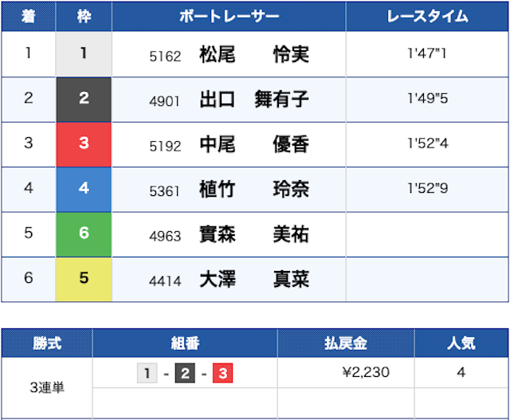Click the 払戻金 column header
The height and width of the screenshot is (420, 510).
(x=345, y=343)
